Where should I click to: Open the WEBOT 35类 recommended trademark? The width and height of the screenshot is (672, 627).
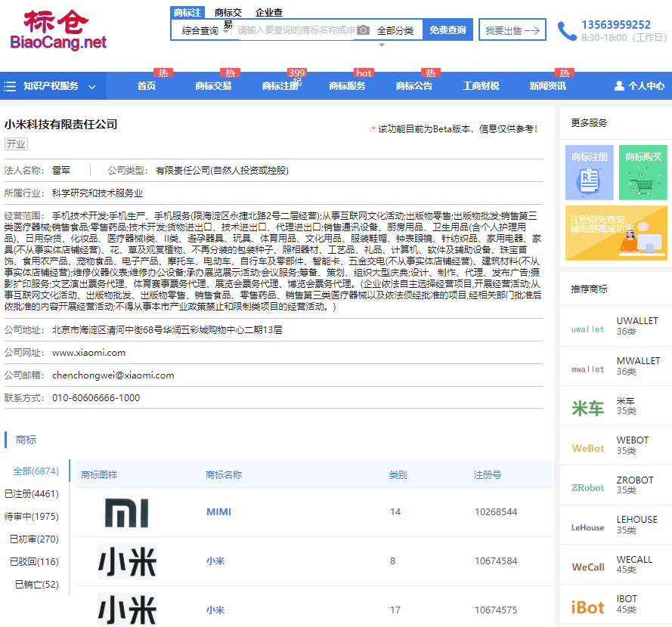(633, 445)
